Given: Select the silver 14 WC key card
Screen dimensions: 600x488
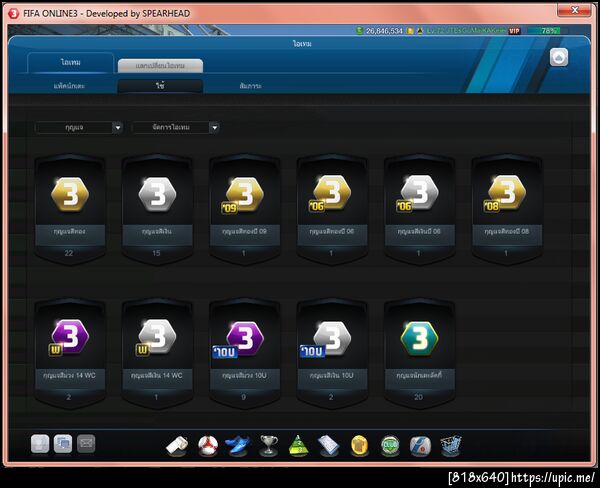Looking at the screenshot, I should click(x=157, y=353).
